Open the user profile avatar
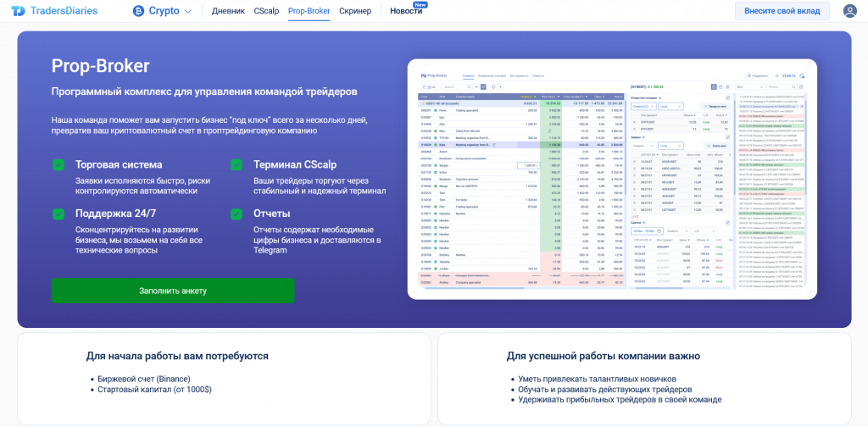The height and width of the screenshot is (427, 868). click(849, 11)
